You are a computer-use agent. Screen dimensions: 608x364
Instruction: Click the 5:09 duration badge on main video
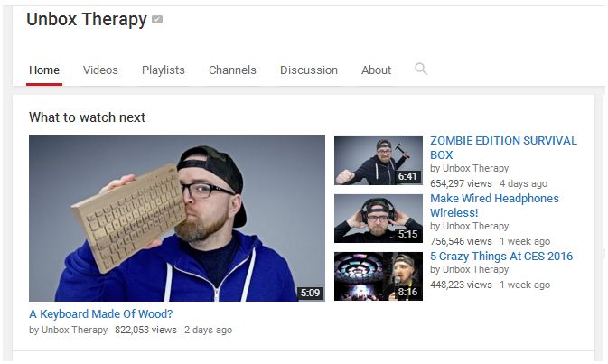pos(310,293)
